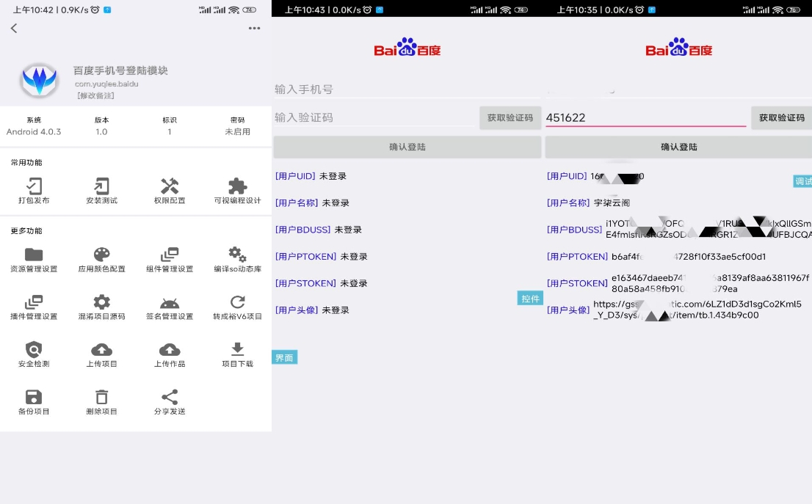Open 分享发送 share and send
This screenshot has height=504, width=812.
coord(170,401)
